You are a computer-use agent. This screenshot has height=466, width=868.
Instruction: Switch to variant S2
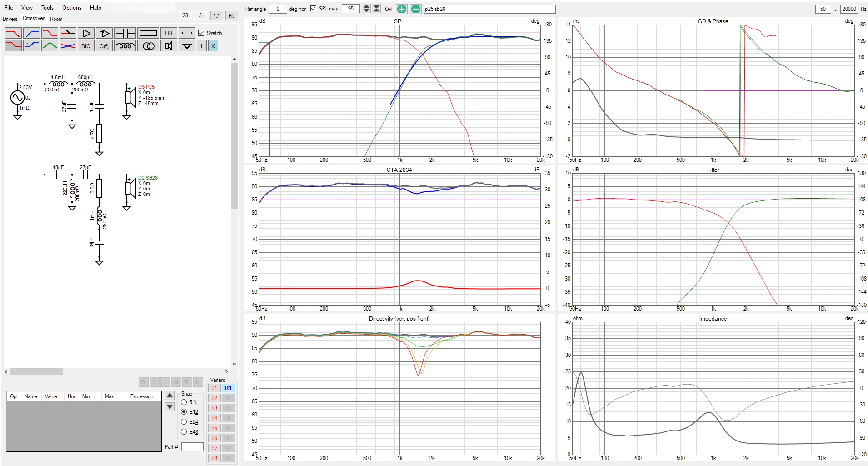click(x=214, y=398)
